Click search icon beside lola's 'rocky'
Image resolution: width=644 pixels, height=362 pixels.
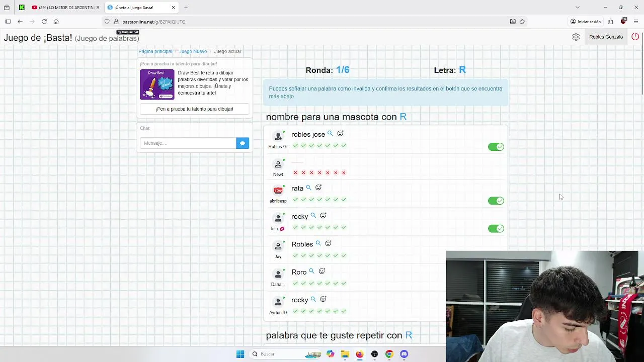point(313,215)
